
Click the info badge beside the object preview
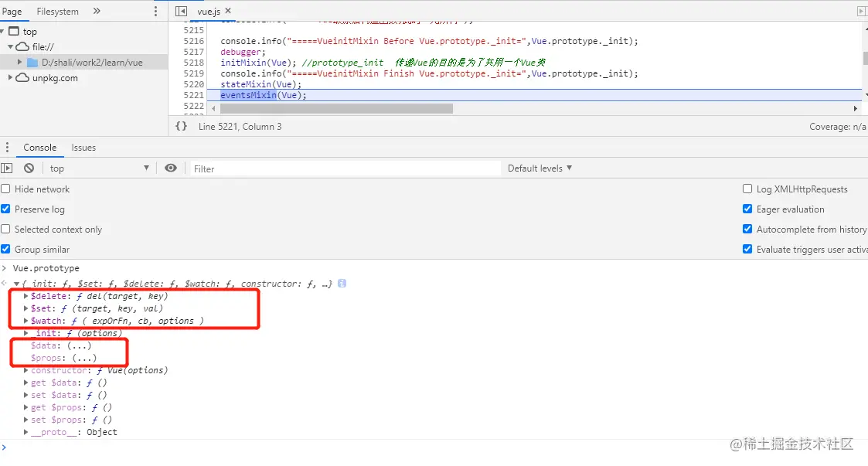(342, 284)
